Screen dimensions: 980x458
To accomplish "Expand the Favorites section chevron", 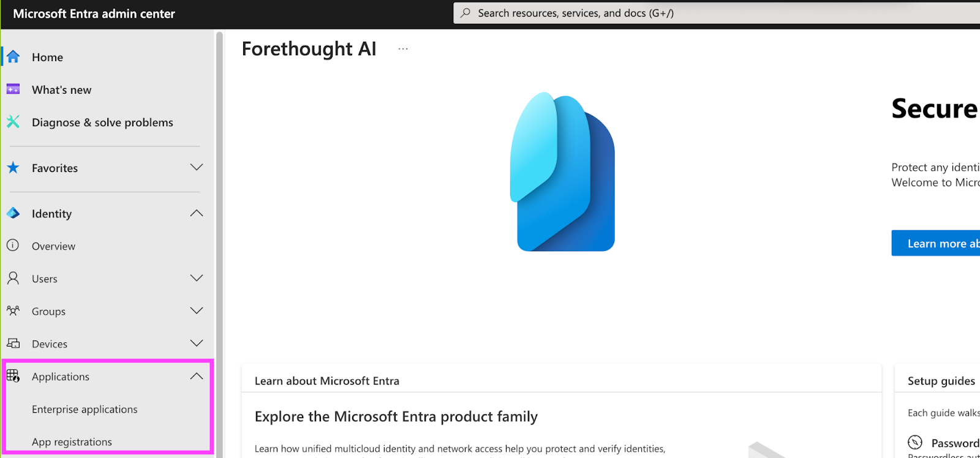I will click(197, 167).
